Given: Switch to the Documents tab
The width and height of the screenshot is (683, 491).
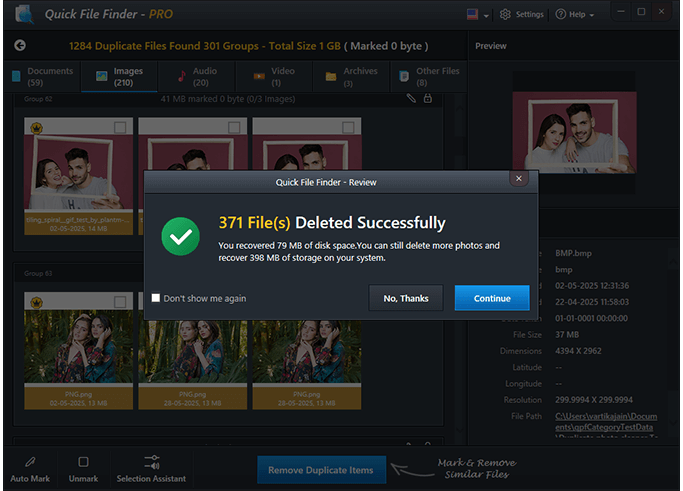Looking at the screenshot, I should [41, 76].
